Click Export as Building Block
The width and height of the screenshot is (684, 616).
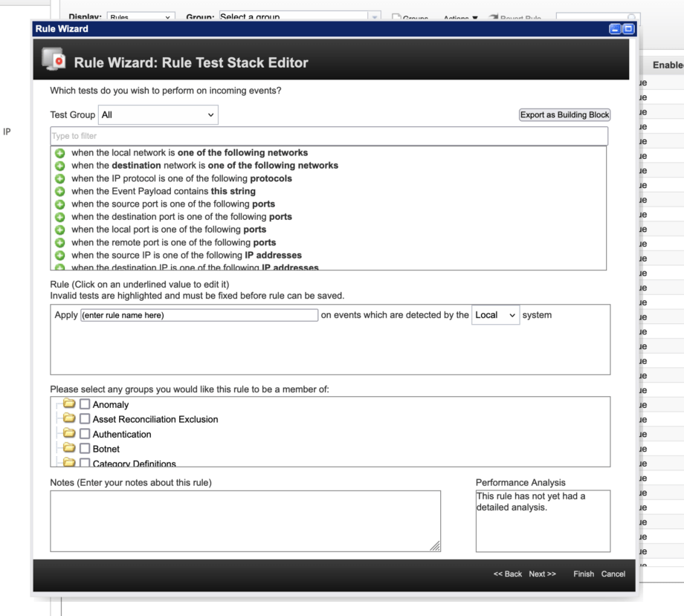click(x=564, y=114)
